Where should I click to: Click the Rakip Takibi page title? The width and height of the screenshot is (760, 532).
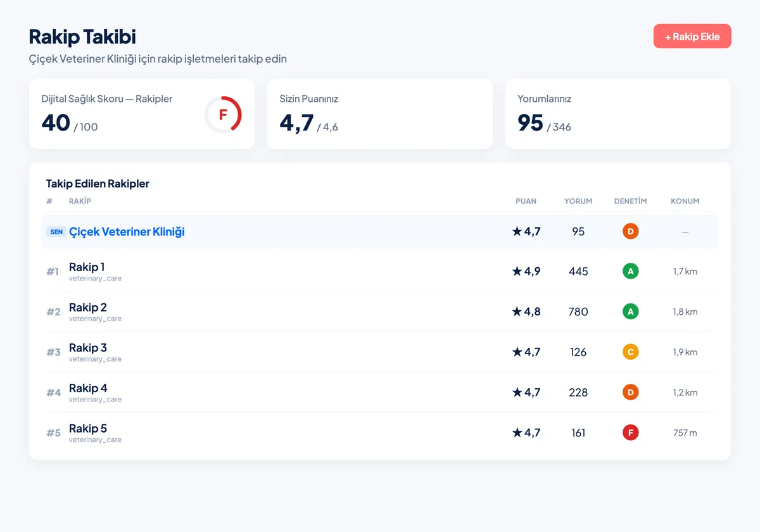tap(82, 36)
